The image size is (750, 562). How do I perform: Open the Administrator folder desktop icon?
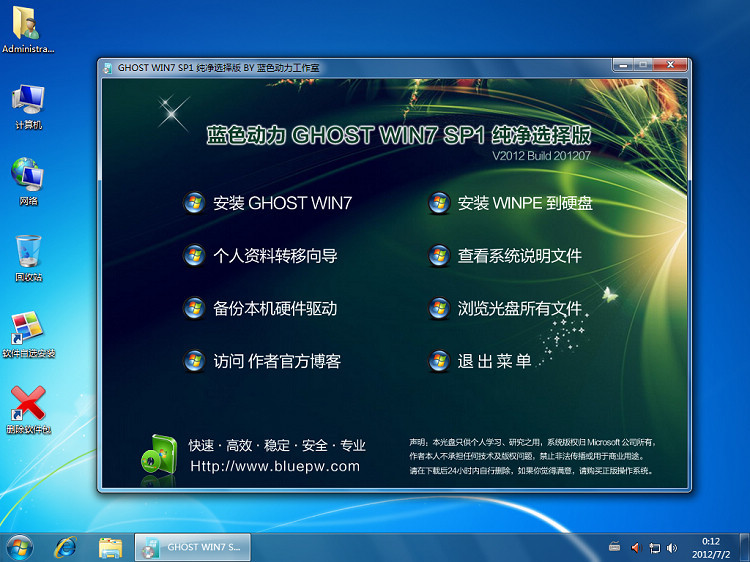click(x=28, y=26)
